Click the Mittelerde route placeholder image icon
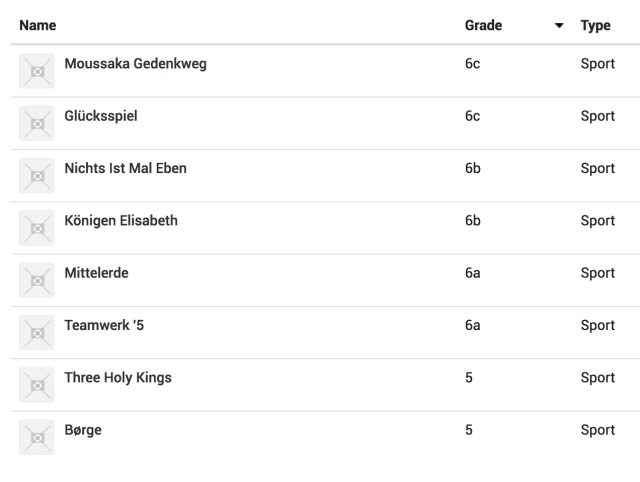Screen dimensions: 640x482 click(x=37, y=280)
